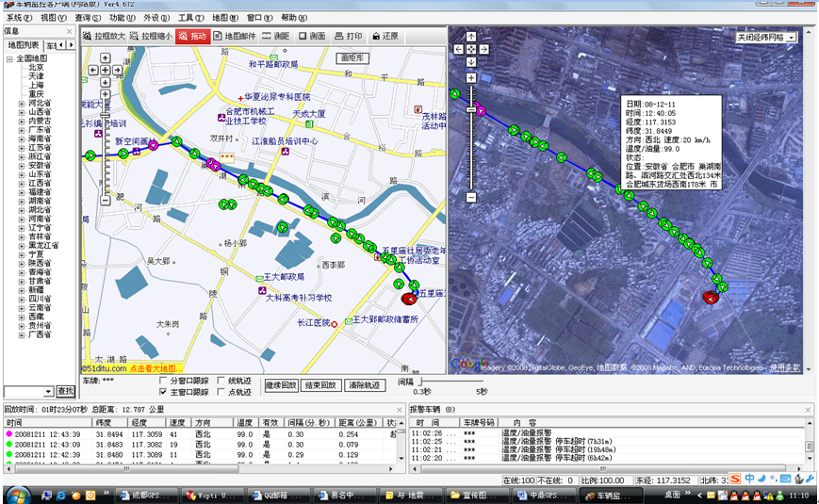Click the 间隔 playback interval slider
Viewport: 819px width, 504px height.
tap(452, 382)
